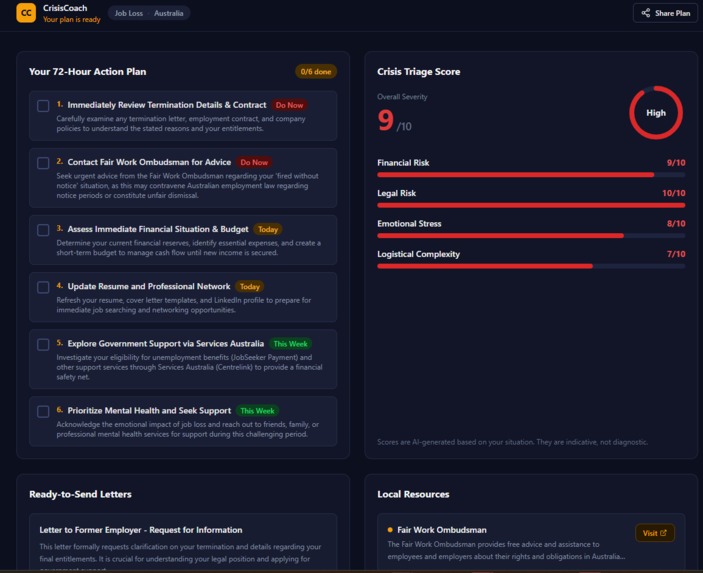The width and height of the screenshot is (703, 573).
Task: Check Prioritize Mental Health and Seek Support
Action: click(x=43, y=412)
